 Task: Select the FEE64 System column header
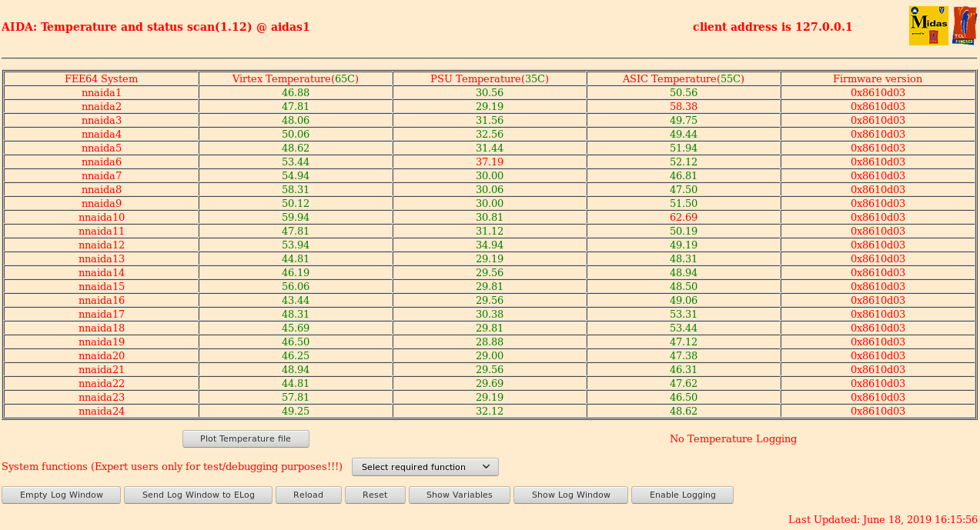coord(102,78)
